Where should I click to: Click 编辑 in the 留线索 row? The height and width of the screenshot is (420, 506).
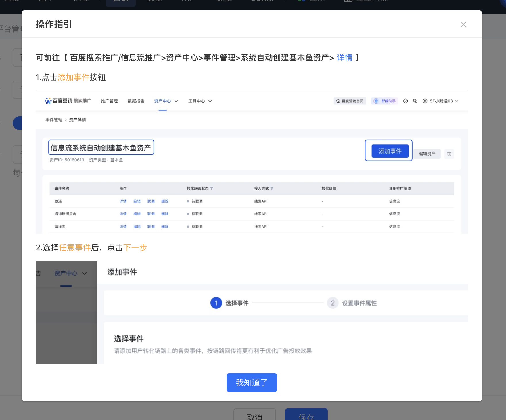pos(137,227)
